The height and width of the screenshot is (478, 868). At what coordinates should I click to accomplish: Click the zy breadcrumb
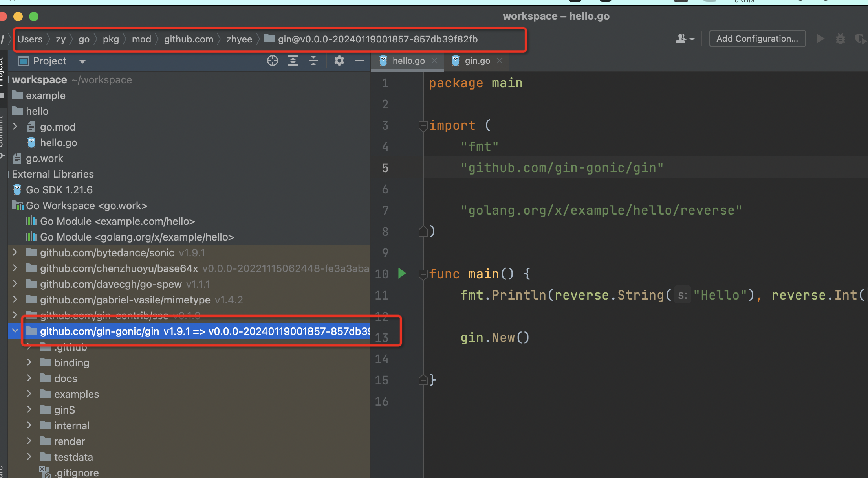[60, 39]
